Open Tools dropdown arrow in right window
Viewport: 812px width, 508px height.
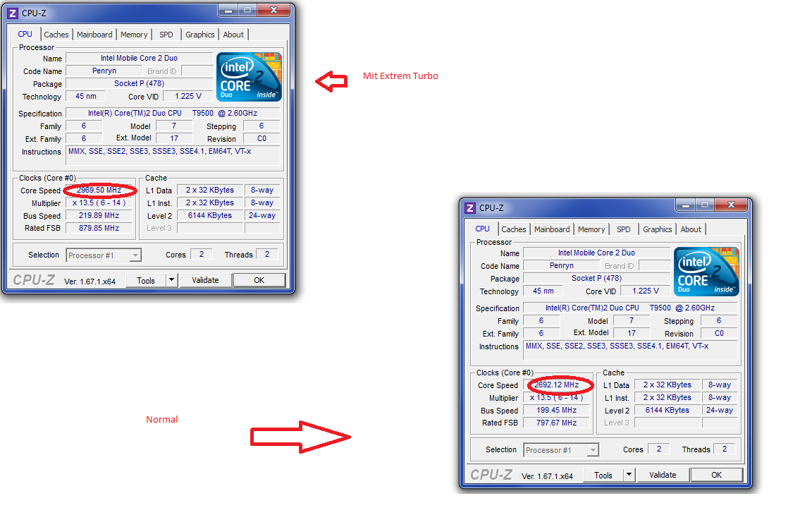click(629, 475)
